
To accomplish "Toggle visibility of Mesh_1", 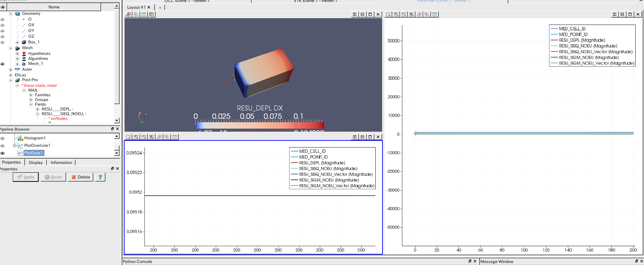I will (x=3, y=64).
